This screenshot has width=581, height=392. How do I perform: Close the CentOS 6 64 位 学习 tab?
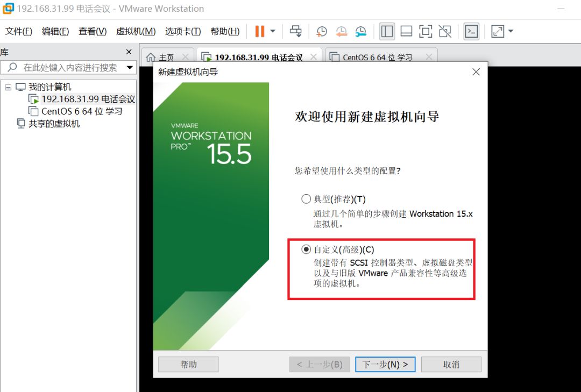[x=429, y=56]
